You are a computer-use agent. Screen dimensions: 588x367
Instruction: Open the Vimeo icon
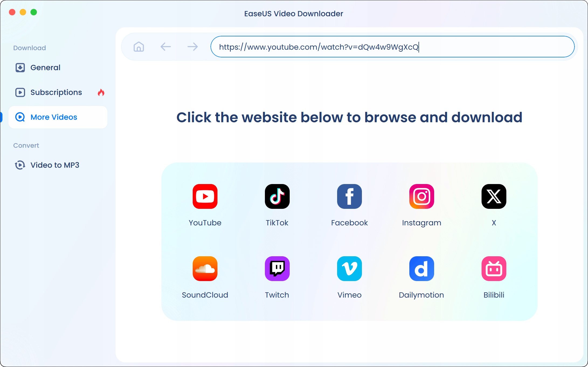[x=349, y=269]
